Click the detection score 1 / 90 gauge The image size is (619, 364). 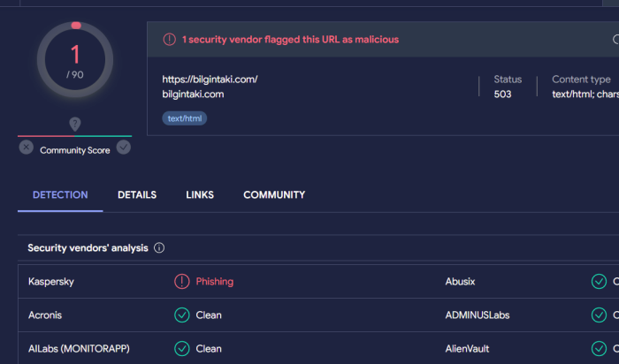(75, 59)
